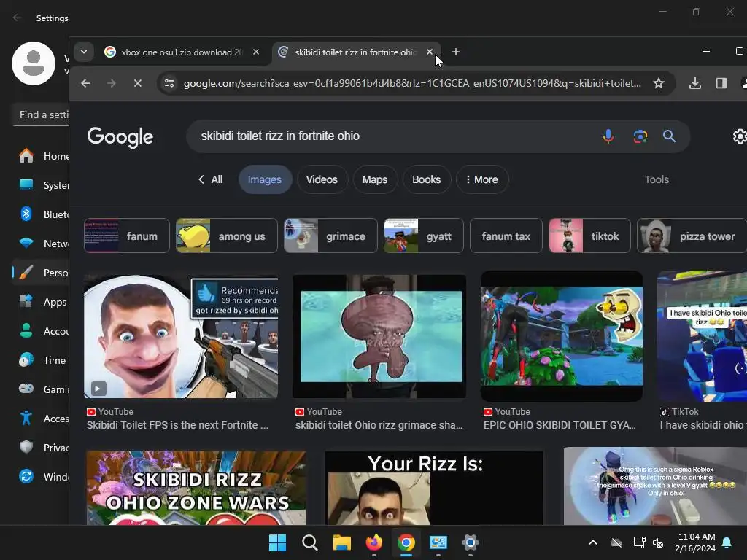Image resolution: width=747 pixels, height=560 pixels.
Task: Switch to Books results
Action: (x=426, y=179)
